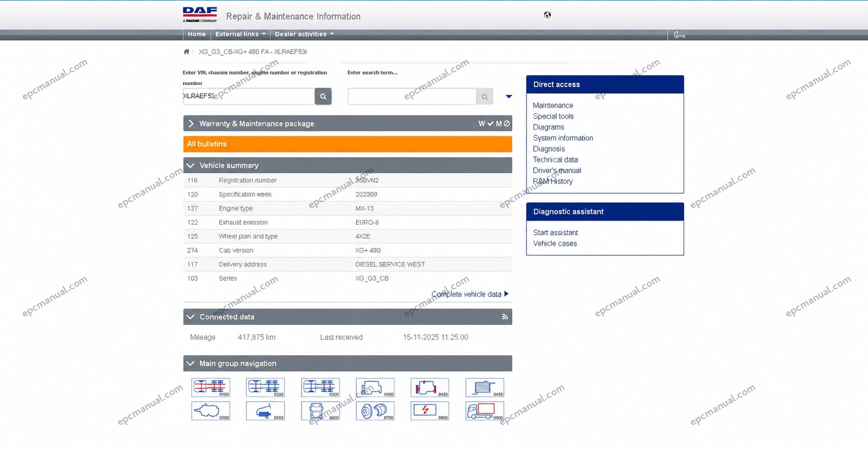Select Engine type value MX-13

tap(364, 208)
